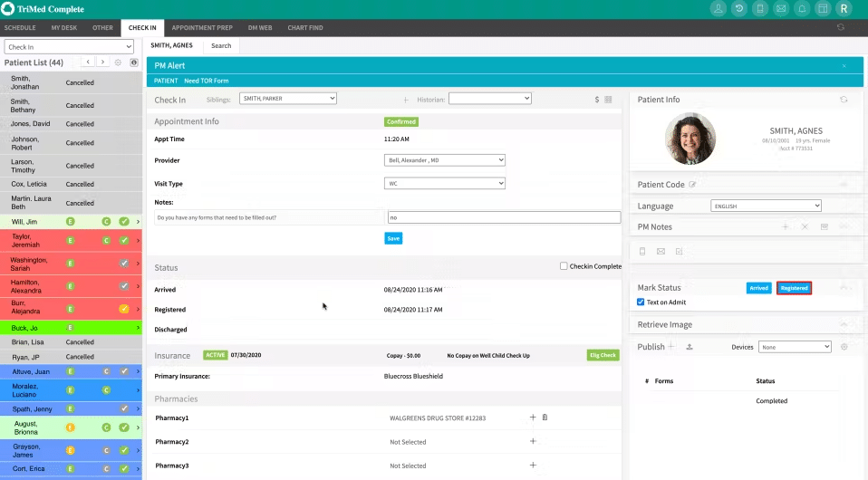Open the Historian dropdown
The width and height of the screenshot is (868, 480).
click(x=490, y=99)
